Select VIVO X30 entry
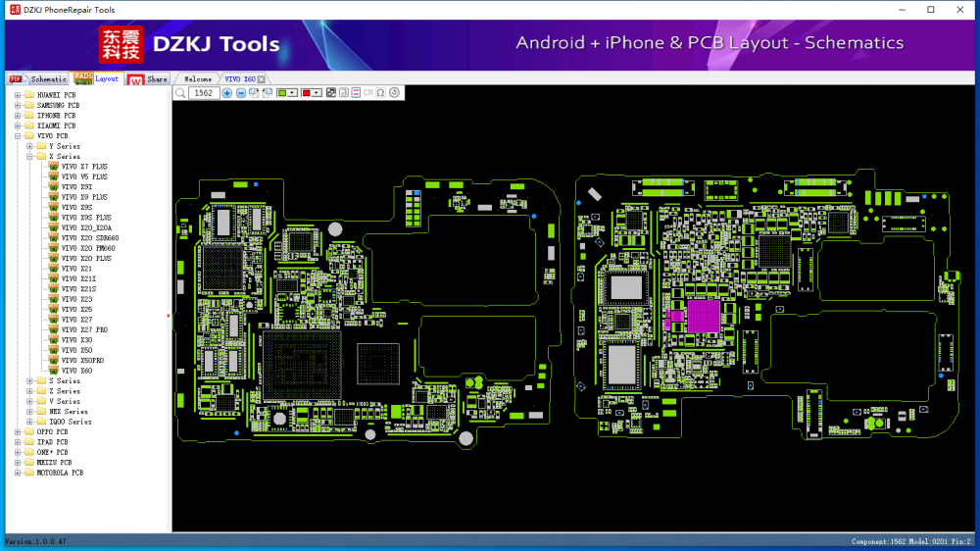The width and height of the screenshot is (980, 551). coord(76,340)
